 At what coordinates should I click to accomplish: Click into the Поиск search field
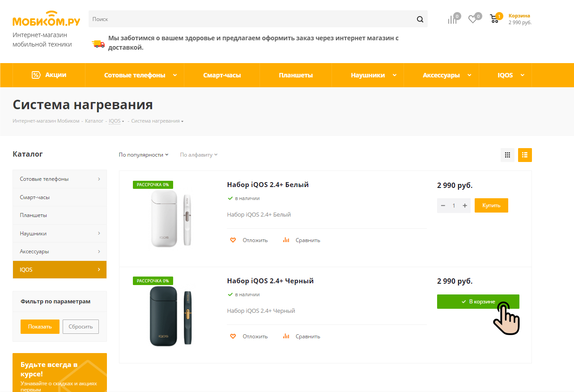click(251, 19)
